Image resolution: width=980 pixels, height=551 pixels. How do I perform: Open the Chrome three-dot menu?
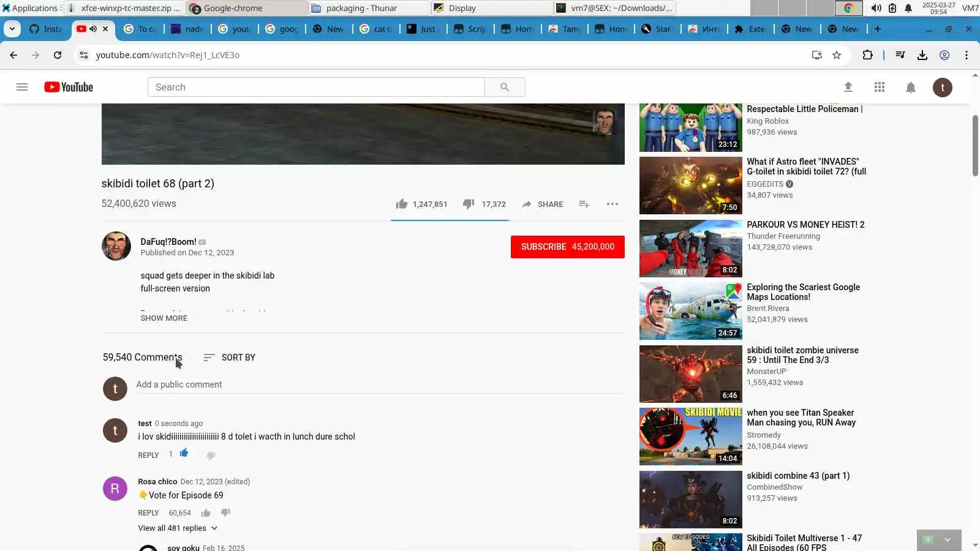pyautogui.click(x=967, y=55)
